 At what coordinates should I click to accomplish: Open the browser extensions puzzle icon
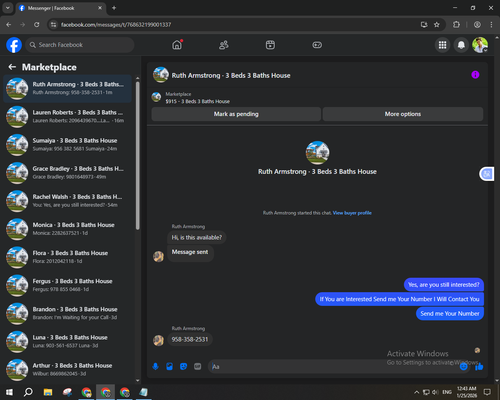click(456, 25)
